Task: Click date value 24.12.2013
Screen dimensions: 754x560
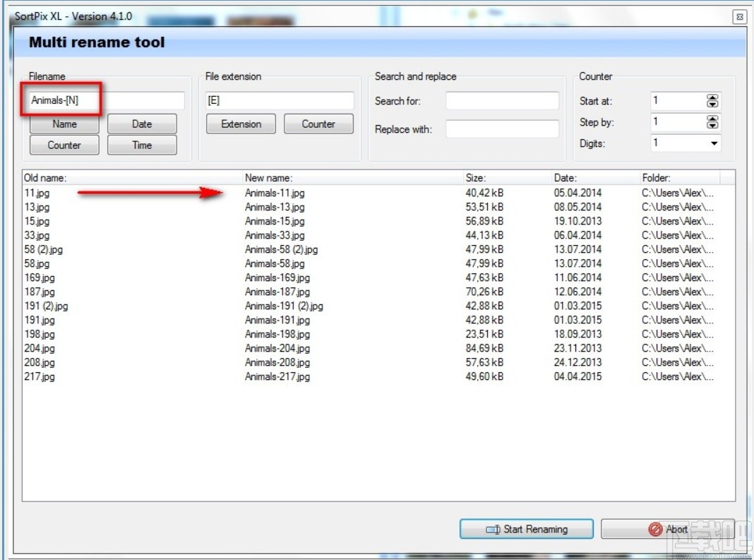Action: pos(578,362)
